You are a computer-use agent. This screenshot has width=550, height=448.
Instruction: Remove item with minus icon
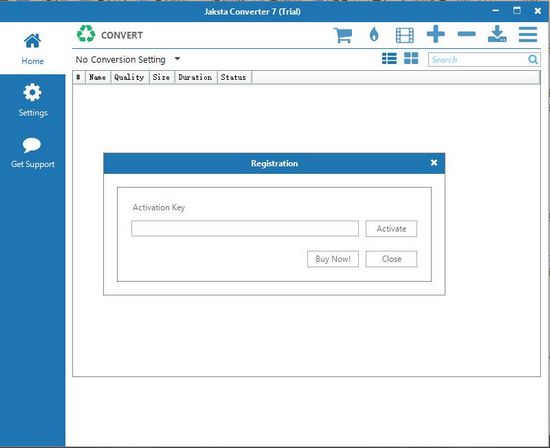[x=467, y=34]
